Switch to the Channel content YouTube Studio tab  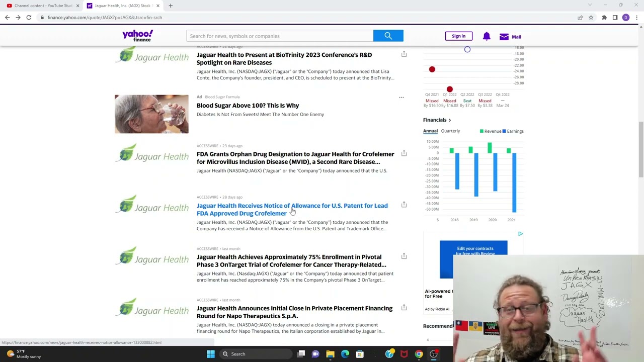point(43,6)
